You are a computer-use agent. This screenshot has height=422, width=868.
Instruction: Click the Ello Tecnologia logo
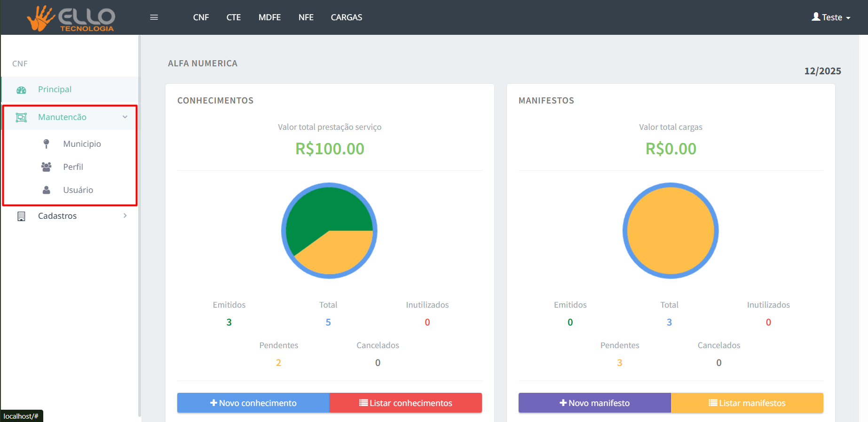(71, 18)
